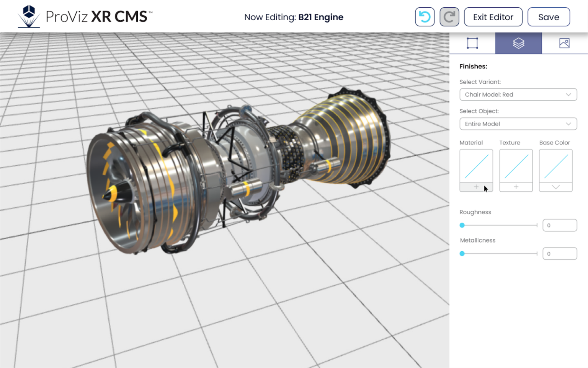Click the Texture preview swatch
Screen dimensions: 588x368
[x=516, y=166]
